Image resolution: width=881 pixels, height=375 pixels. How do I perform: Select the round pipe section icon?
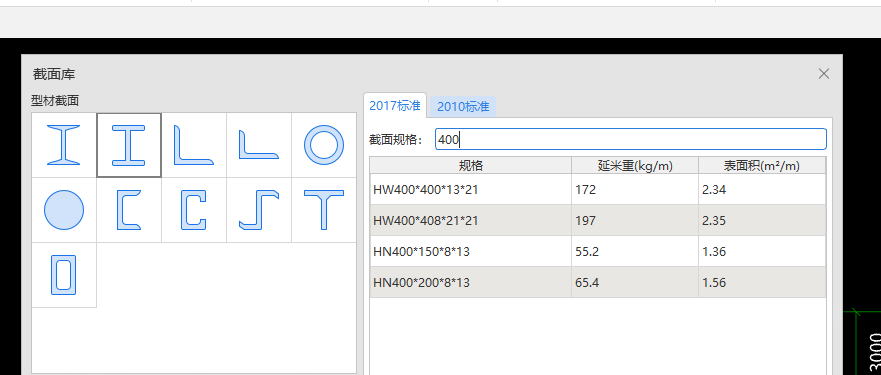coord(324,145)
